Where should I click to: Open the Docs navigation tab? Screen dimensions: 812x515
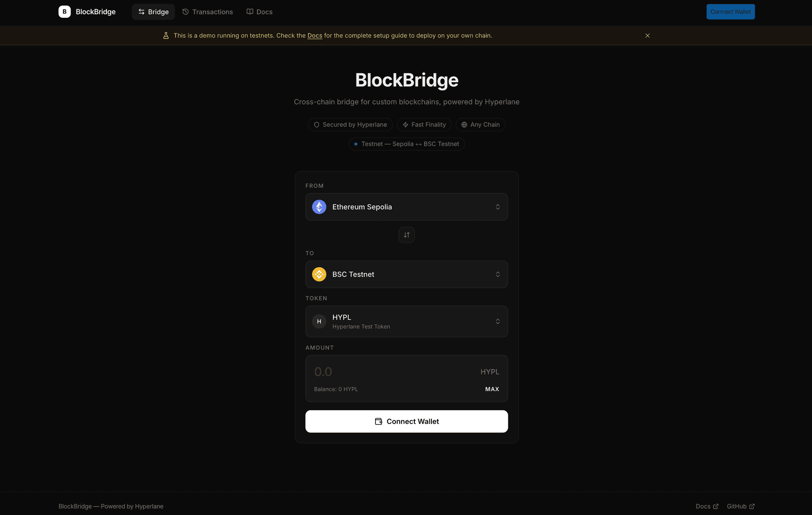coord(259,12)
